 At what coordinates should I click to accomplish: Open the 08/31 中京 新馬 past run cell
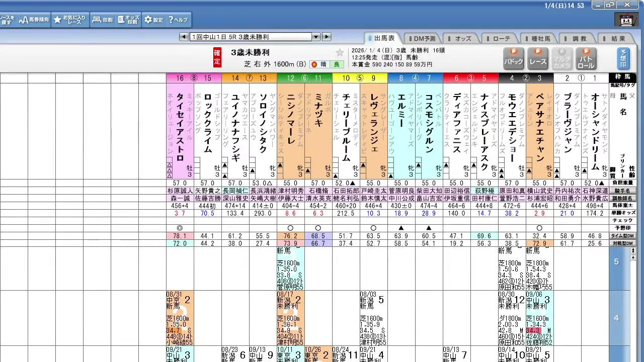(x=180, y=318)
